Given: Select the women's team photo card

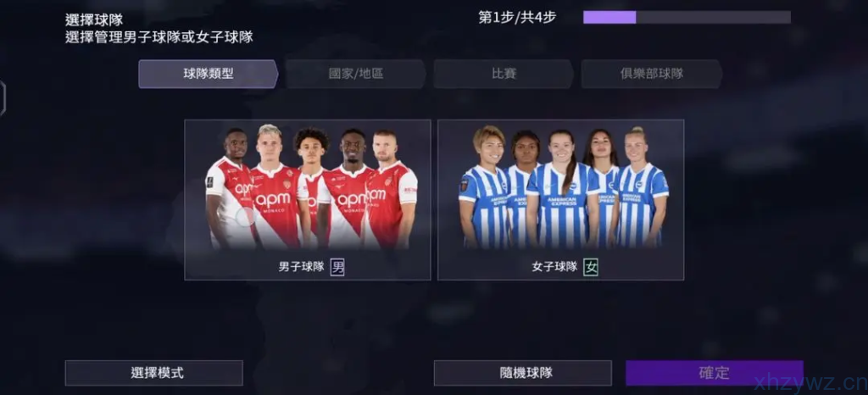Looking at the screenshot, I should 561,200.
